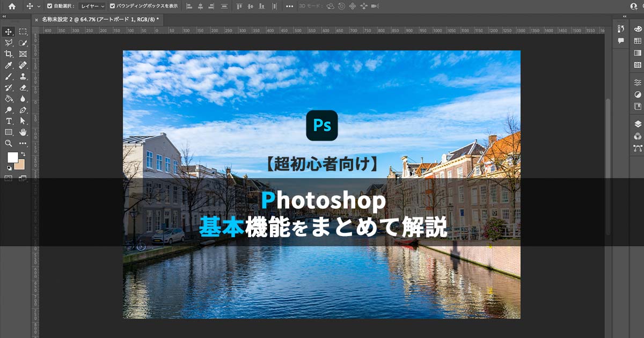This screenshot has width=644, height=338.
Task: Select the Frame tool
Action: tap(23, 54)
